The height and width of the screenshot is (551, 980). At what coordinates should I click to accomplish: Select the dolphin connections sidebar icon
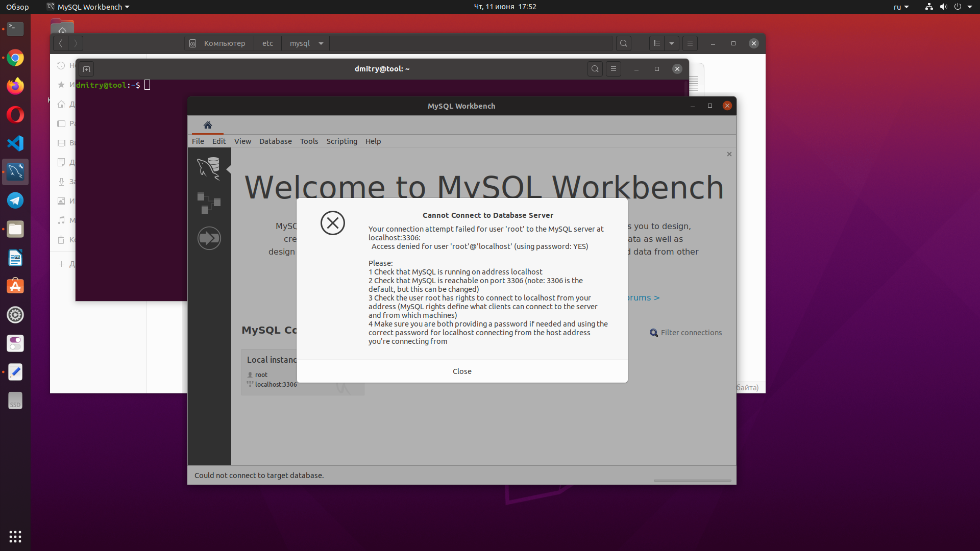(x=209, y=168)
